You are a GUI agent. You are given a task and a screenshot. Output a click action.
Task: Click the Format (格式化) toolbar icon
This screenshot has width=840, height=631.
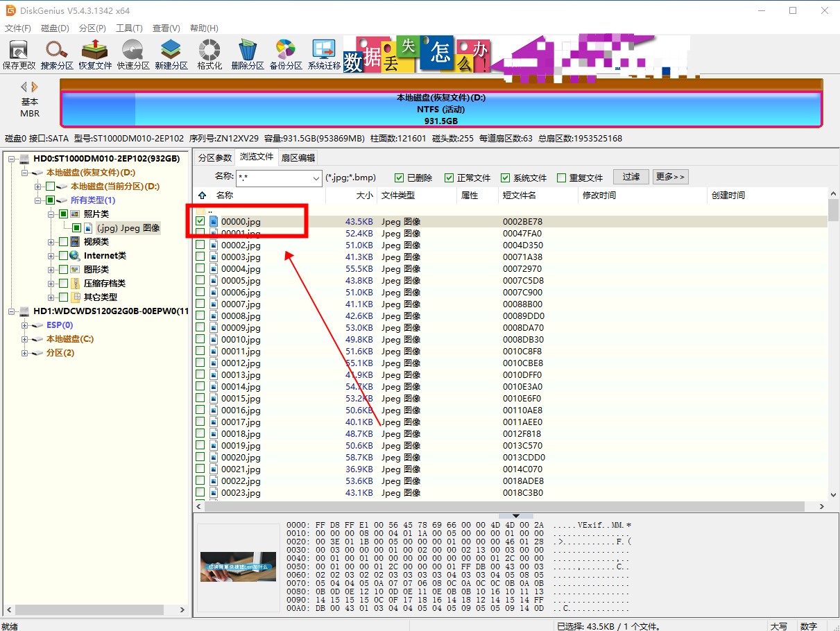click(209, 55)
